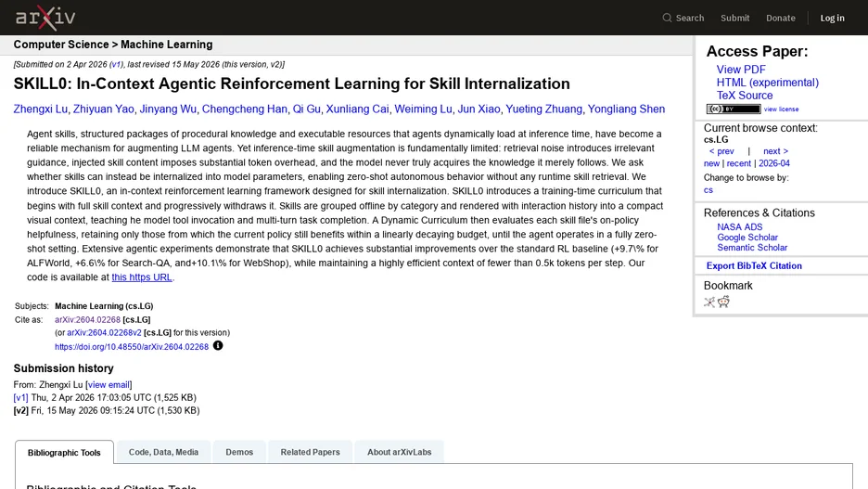Viewport: 868px width, 489px height.
Task: Click the '[v2] Fri, 15 May 2026' entry
Action: click(x=107, y=410)
